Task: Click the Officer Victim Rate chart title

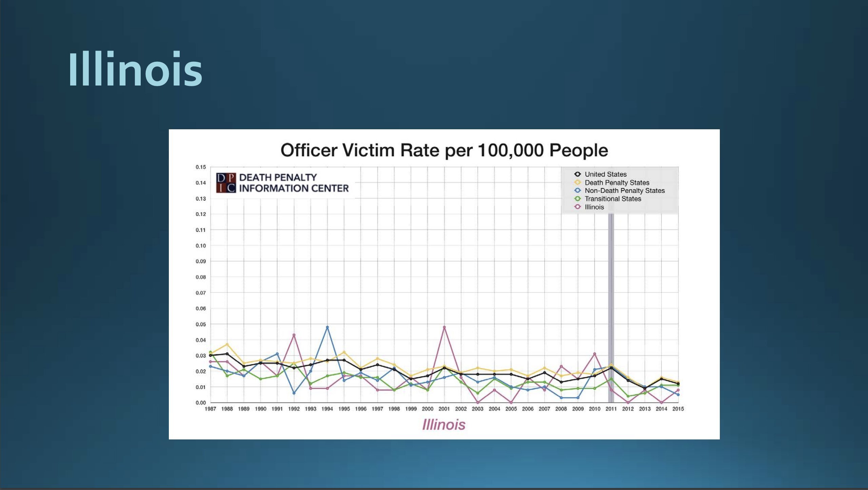Action: pos(444,150)
